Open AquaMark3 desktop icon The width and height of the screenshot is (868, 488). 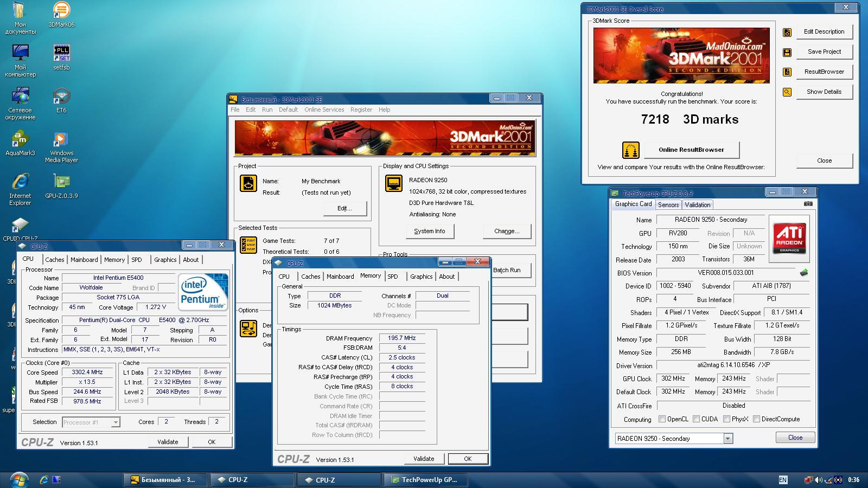[x=20, y=143]
